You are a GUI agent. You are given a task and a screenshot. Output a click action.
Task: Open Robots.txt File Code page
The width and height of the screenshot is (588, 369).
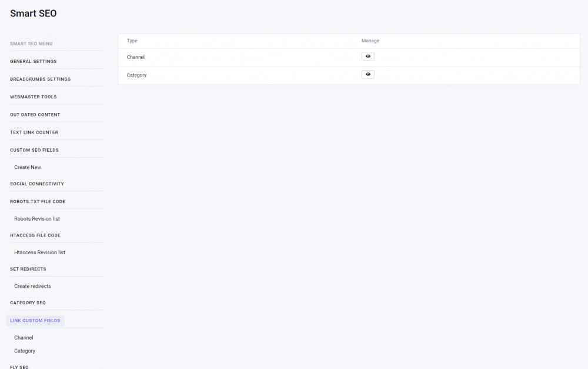coord(38,201)
